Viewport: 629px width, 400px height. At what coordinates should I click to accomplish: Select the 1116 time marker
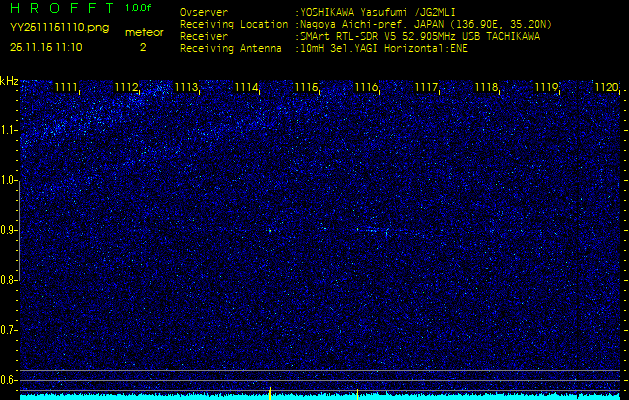point(366,88)
